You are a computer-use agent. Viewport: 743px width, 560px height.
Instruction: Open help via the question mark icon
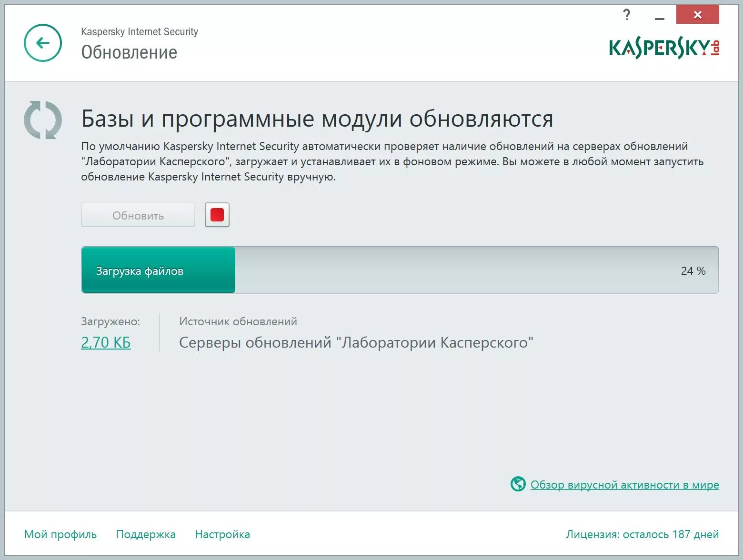point(627,15)
